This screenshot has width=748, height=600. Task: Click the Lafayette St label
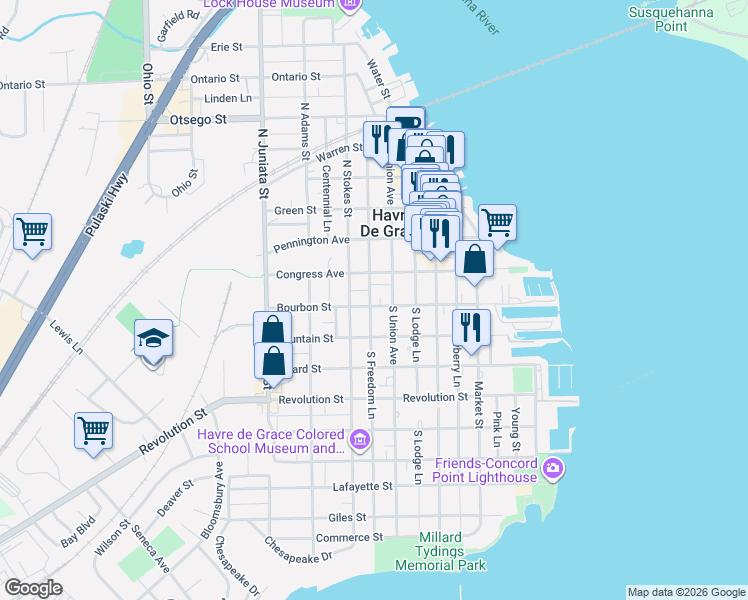pyautogui.click(x=363, y=487)
